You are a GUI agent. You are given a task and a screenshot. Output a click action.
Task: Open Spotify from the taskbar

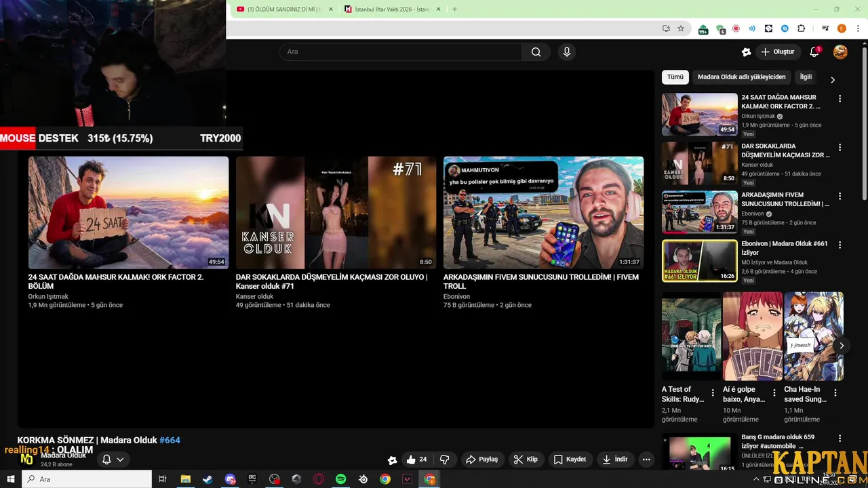coord(341,479)
